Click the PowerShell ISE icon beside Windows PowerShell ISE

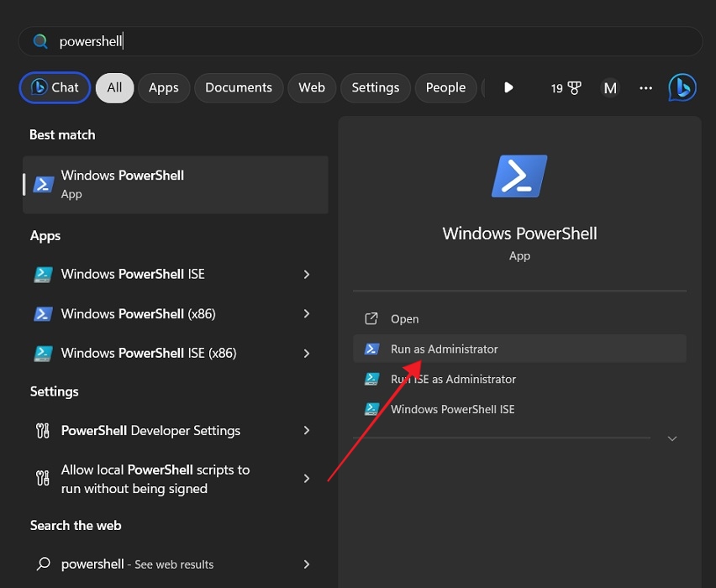click(43, 274)
